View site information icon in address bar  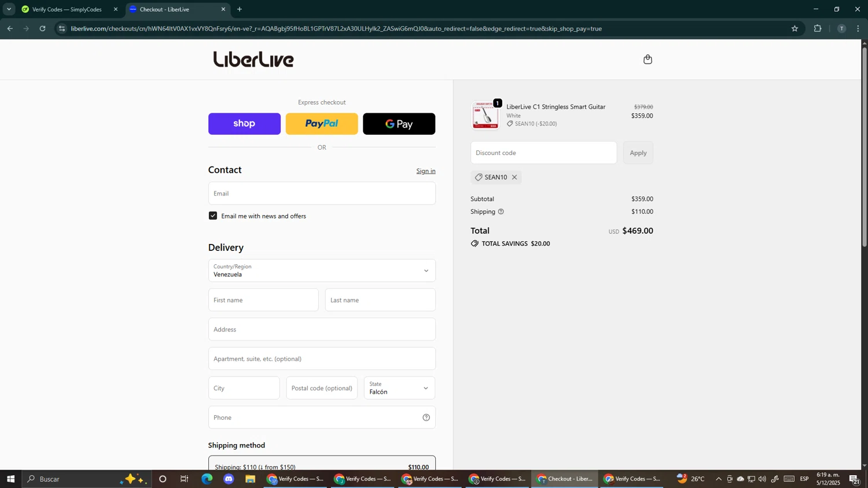pos(62,28)
